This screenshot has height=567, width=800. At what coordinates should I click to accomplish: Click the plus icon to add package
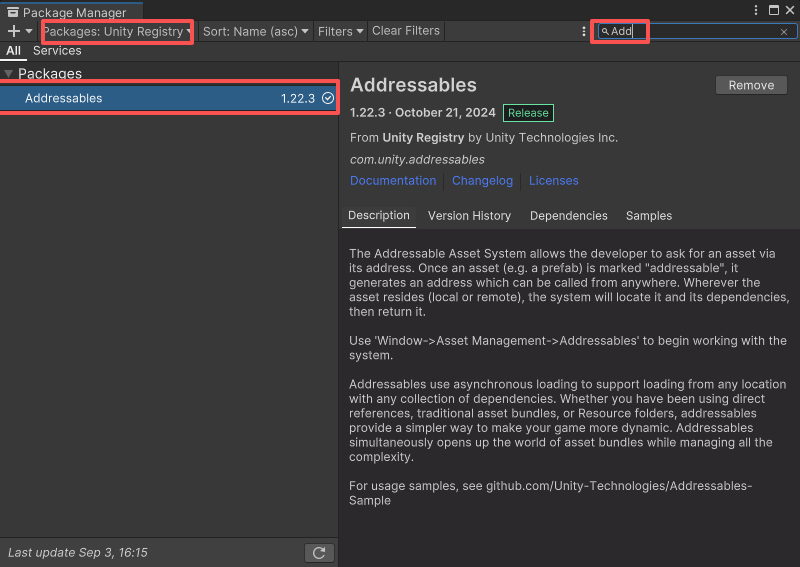pyautogui.click(x=14, y=31)
